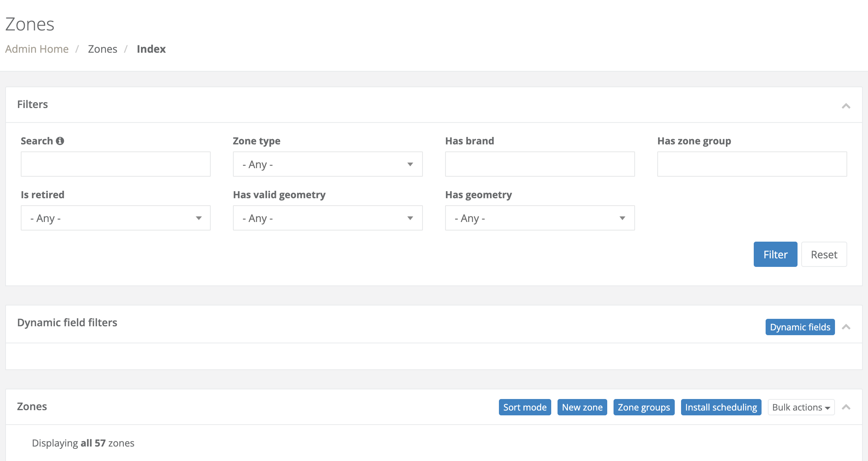Click inside the Has brand field

[539, 164]
